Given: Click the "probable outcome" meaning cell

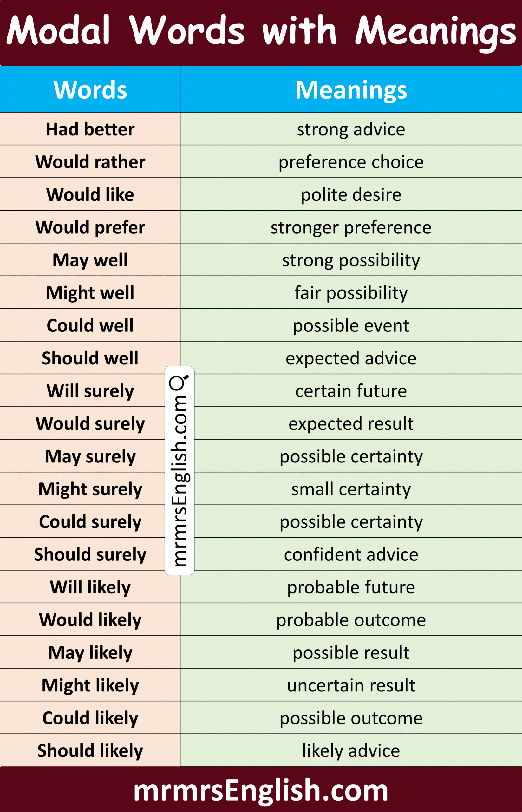Looking at the screenshot, I should 351,620.
